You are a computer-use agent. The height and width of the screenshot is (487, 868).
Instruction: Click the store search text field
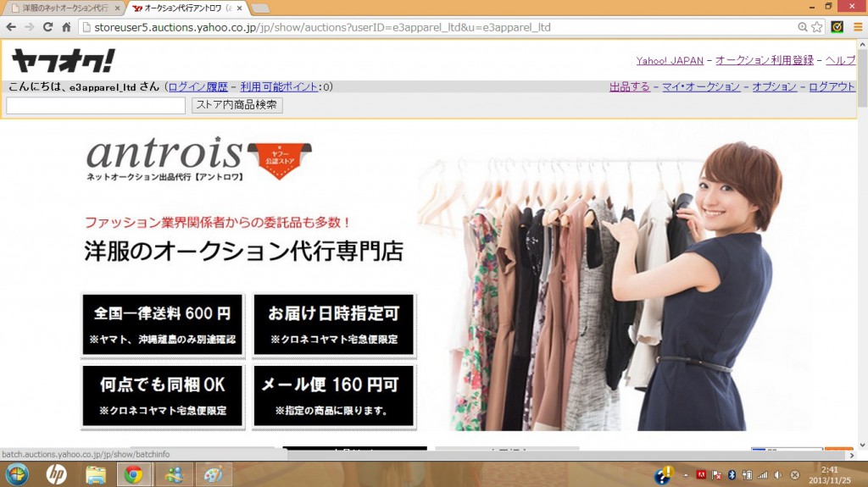click(x=96, y=105)
